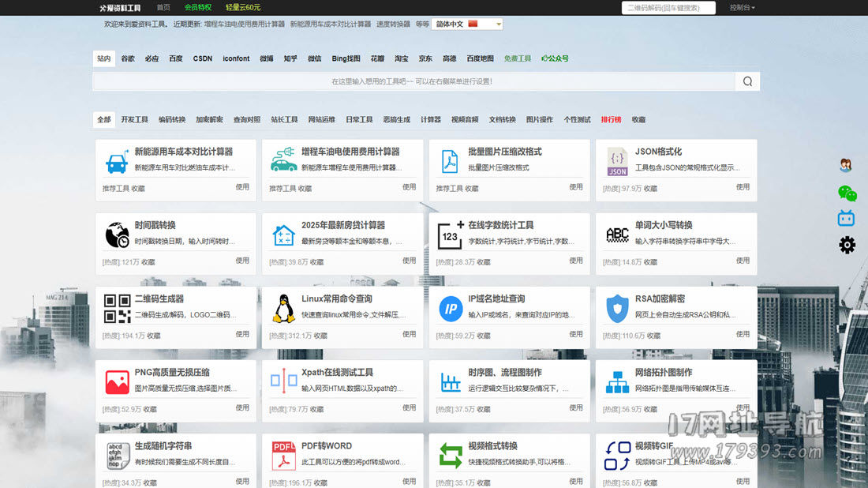Open the 二维码生成器 QR code icon
This screenshot has width=868, height=488.
[x=117, y=309]
